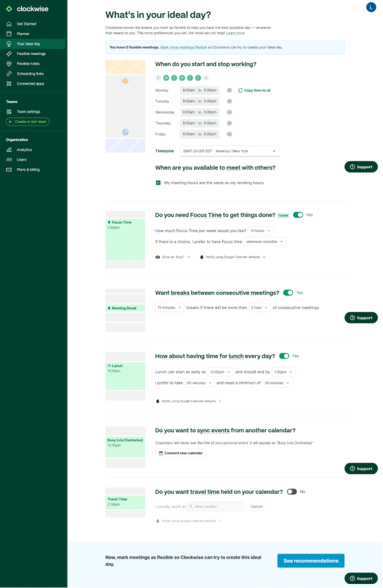The width and height of the screenshot is (383, 588).
Task: Click See recommendations button
Action: (311, 561)
